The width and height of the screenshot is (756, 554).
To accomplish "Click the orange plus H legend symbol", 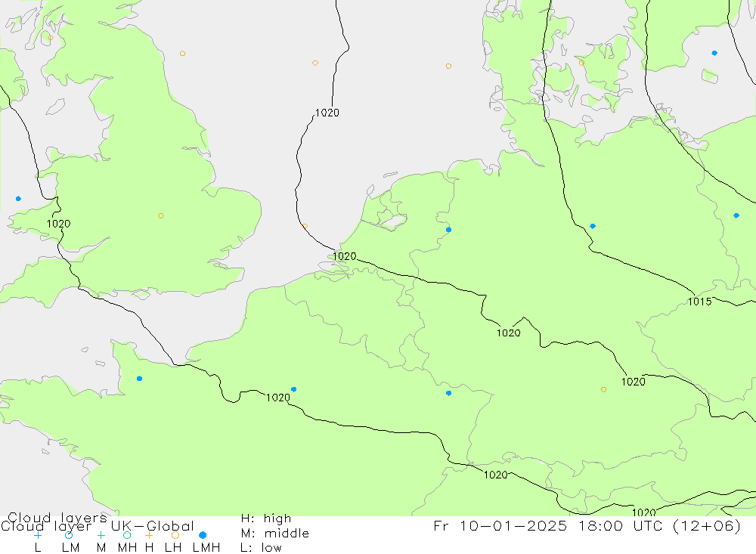I will pos(149,535).
